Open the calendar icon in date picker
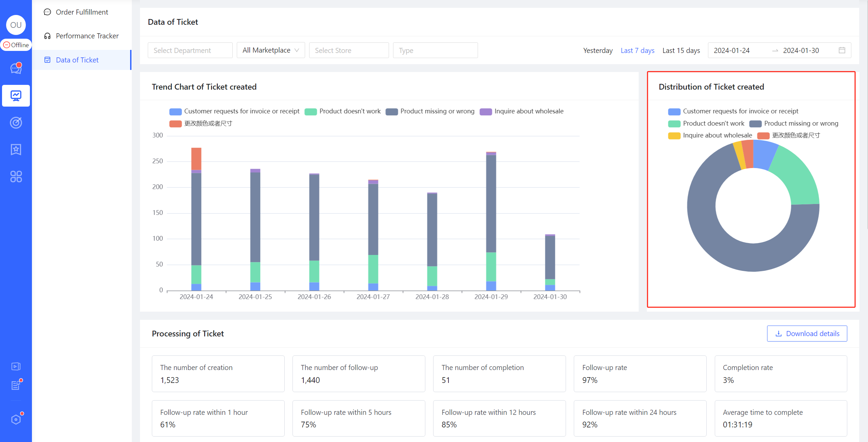Screen dimensions: 868x442 tap(842, 50)
